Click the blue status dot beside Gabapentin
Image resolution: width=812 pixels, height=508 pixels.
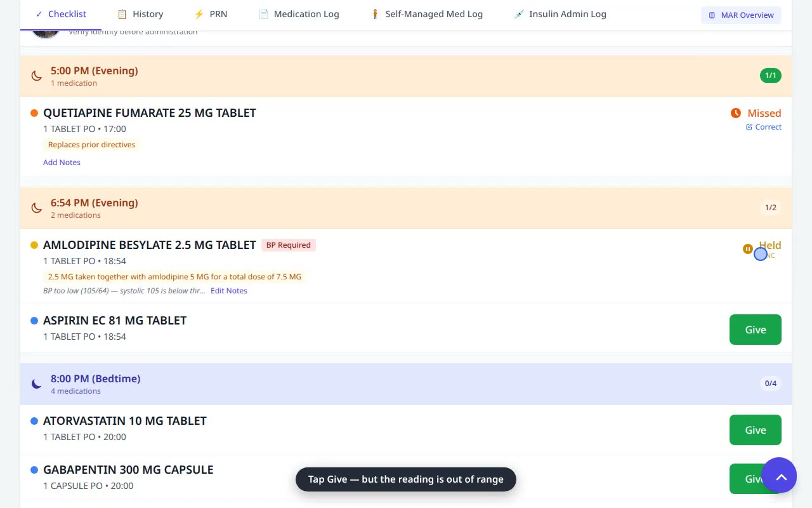[x=34, y=470]
